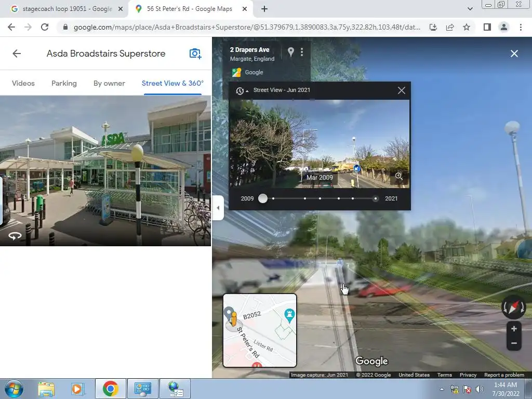The image size is (532, 399).
Task: Show hidden system tray icons
Action: pyautogui.click(x=442, y=389)
